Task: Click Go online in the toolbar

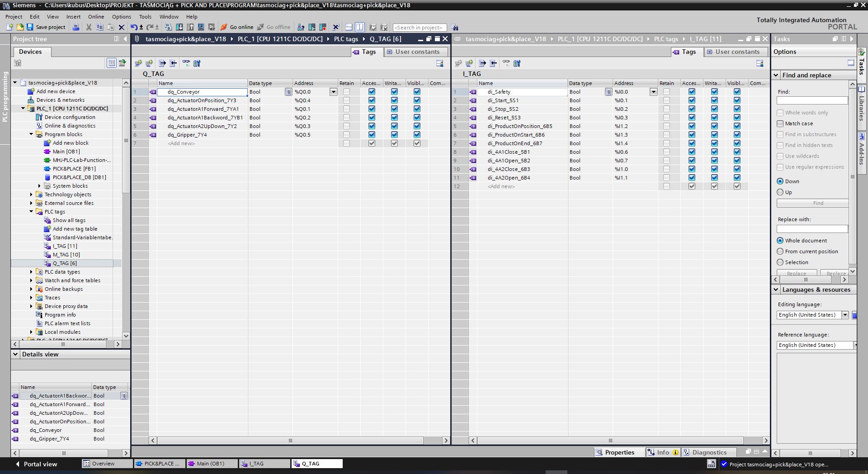Action: coord(237,27)
